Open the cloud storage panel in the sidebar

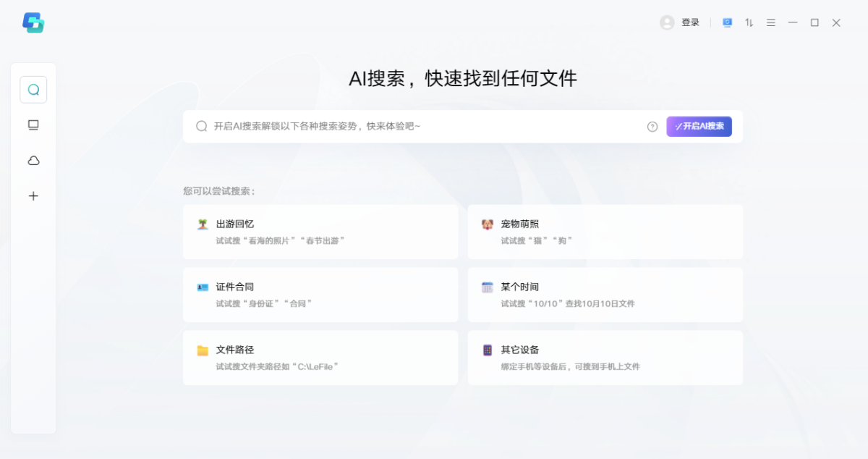tap(33, 160)
